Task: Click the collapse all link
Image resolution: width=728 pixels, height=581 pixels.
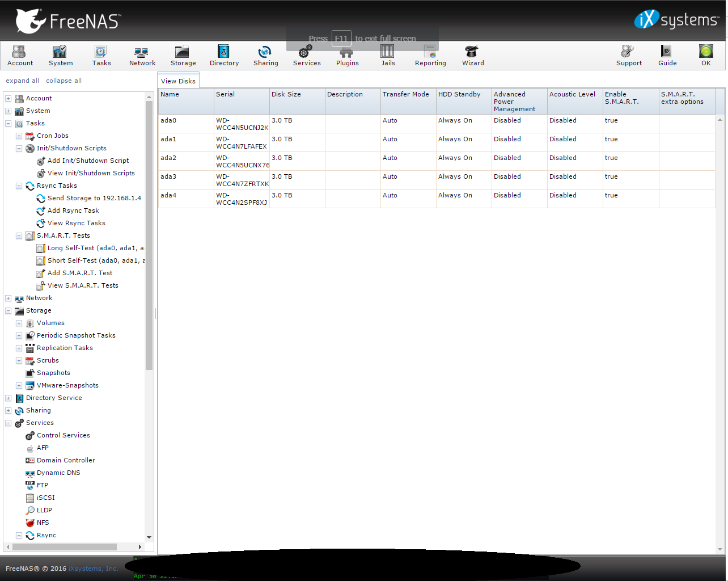Action: click(x=64, y=81)
